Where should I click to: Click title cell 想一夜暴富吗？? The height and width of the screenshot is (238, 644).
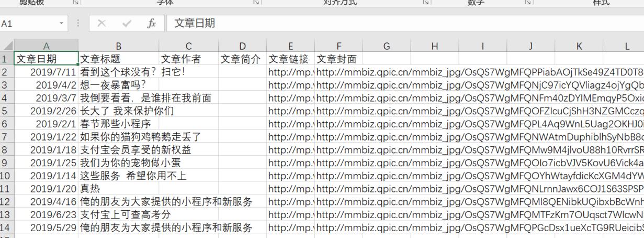pyautogui.click(x=119, y=84)
